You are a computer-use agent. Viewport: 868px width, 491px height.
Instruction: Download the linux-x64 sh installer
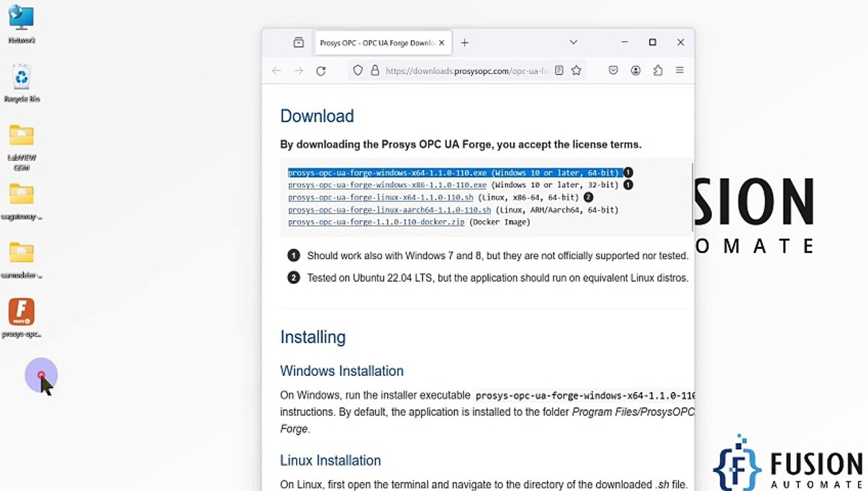[x=381, y=198]
